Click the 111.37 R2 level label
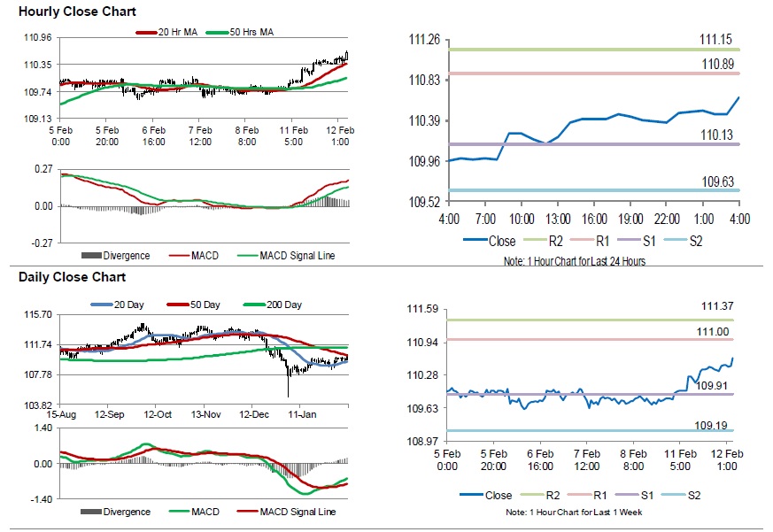 coord(717,306)
